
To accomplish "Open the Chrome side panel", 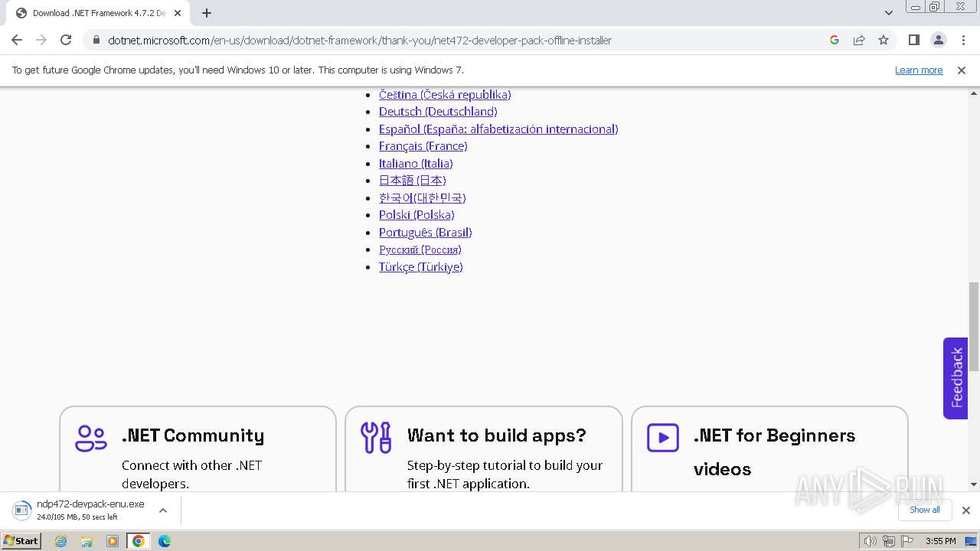I will (913, 40).
